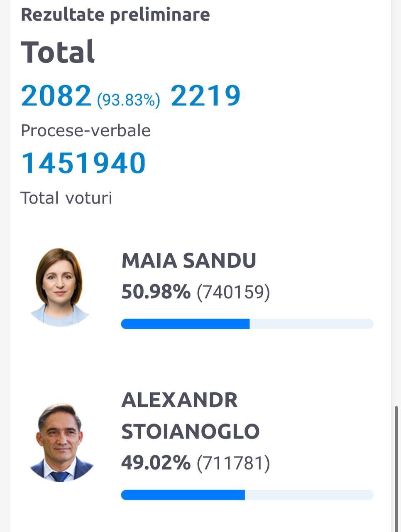Click the blue filled part of Stoianoglo's vote bar
Screen dimensions: 401x532
coord(183,495)
